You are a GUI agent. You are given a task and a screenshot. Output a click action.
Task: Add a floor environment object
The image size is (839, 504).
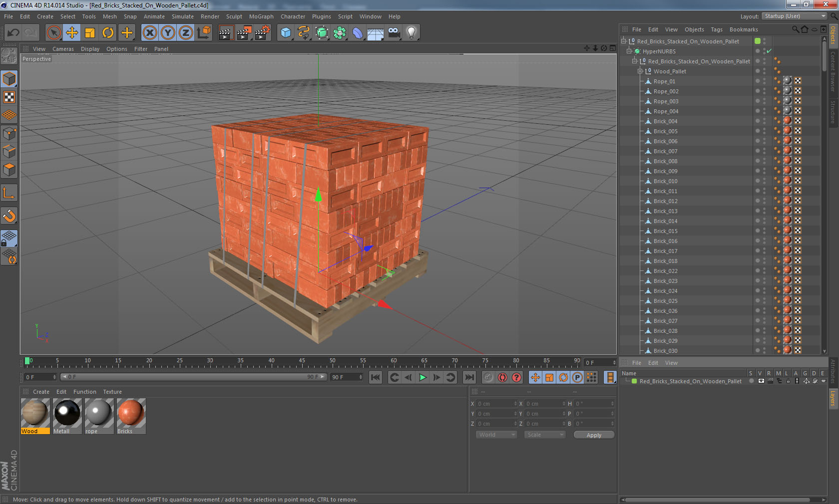tap(376, 33)
